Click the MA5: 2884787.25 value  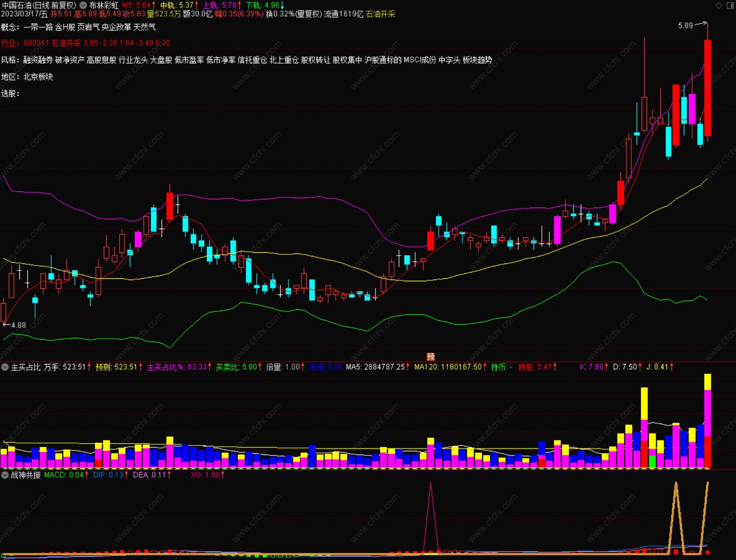point(378,367)
